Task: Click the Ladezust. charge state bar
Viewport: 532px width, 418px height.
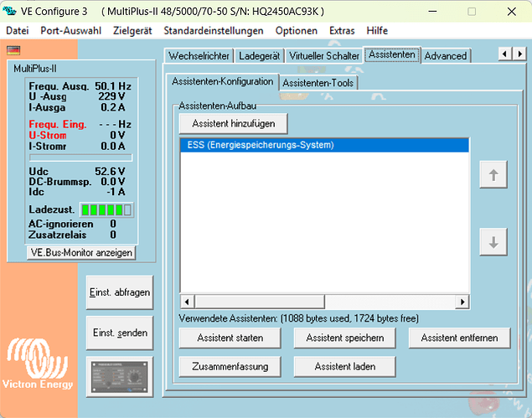Action: (106, 209)
